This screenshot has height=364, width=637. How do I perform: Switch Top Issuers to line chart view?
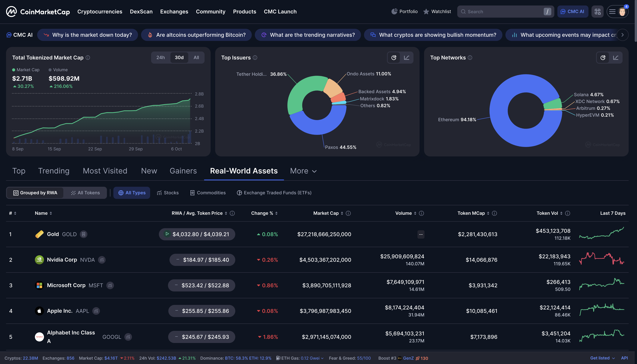tap(407, 58)
